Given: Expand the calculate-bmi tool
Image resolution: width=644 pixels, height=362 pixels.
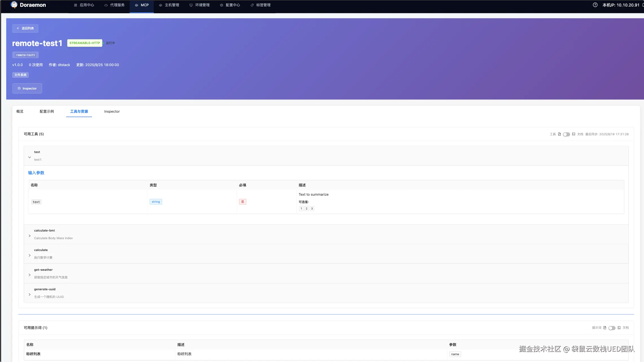Looking at the screenshot, I should click(x=30, y=236).
